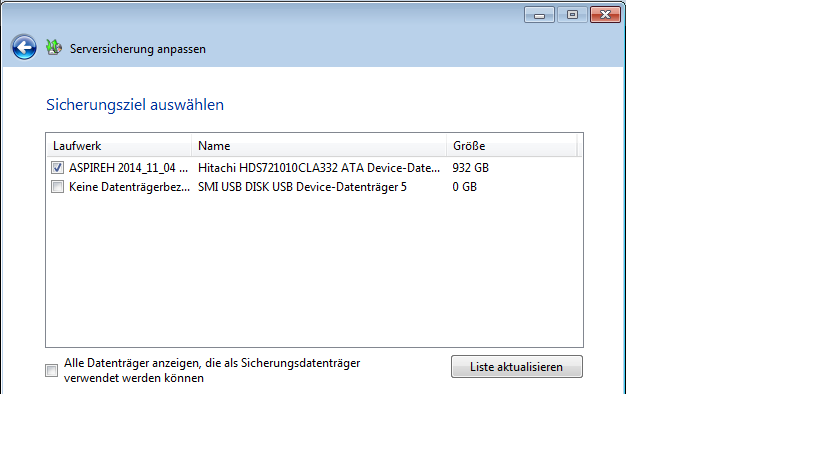Select the Hitachi HDS721010CLA332 ATA Device entry
819x460 pixels.
click(319, 168)
